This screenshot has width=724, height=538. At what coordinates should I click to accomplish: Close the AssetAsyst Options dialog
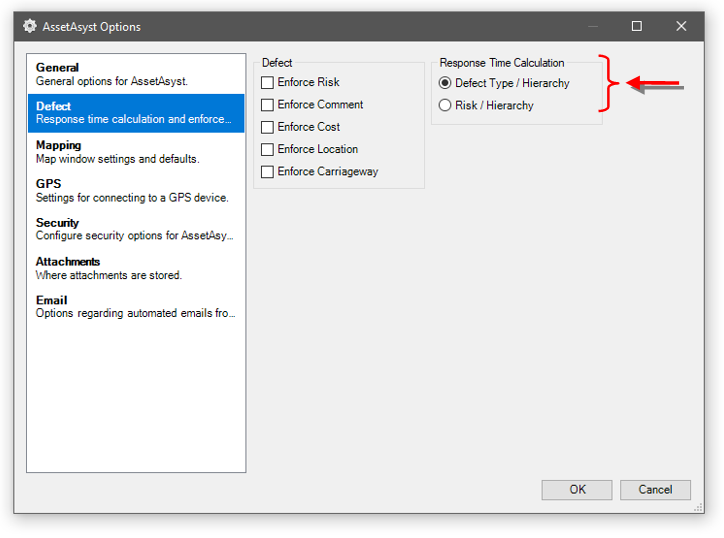[681, 27]
